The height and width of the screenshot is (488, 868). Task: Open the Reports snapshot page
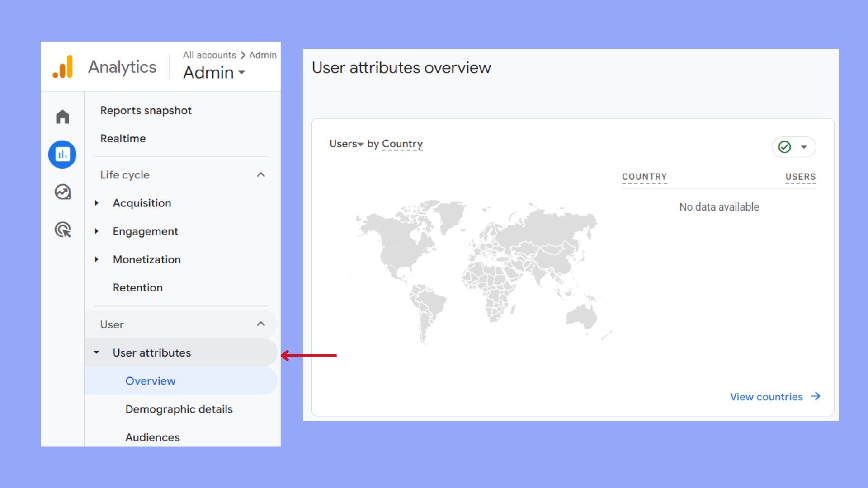point(146,110)
